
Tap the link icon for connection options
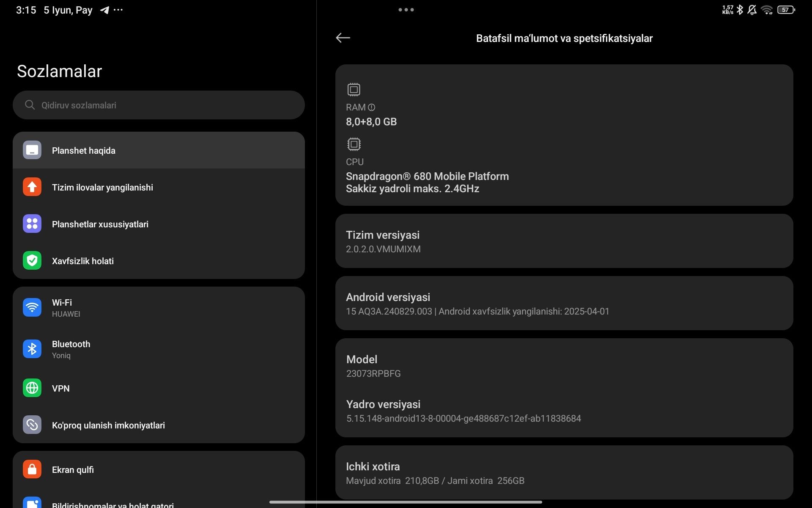pos(32,425)
